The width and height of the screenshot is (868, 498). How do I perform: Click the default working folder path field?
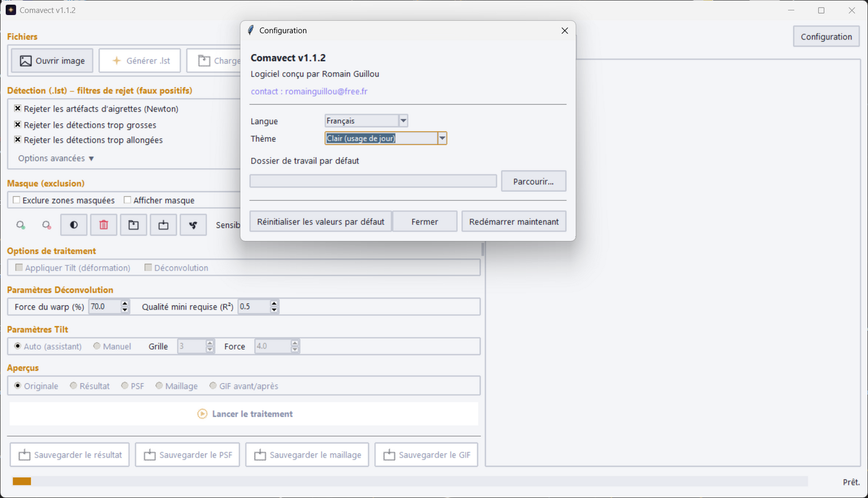(373, 181)
